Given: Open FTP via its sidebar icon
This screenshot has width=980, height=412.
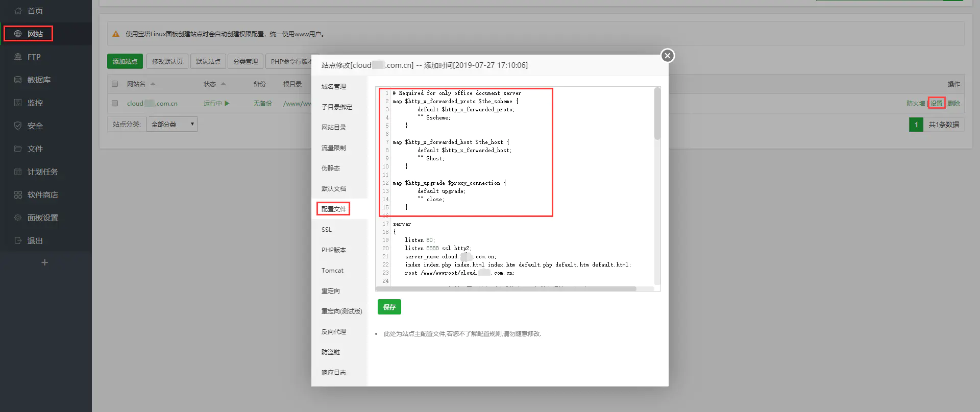Looking at the screenshot, I should [x=18, y=57].
